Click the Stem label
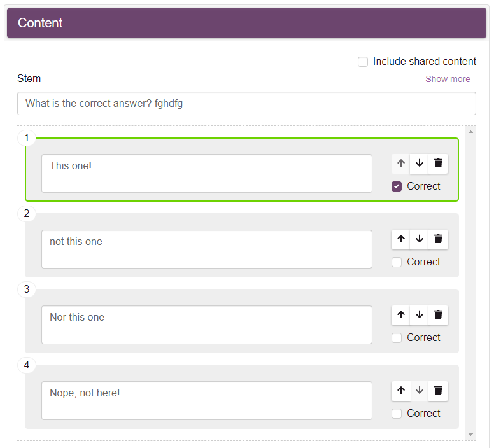This screenshot has width=494, height=448. click(29, 79)
